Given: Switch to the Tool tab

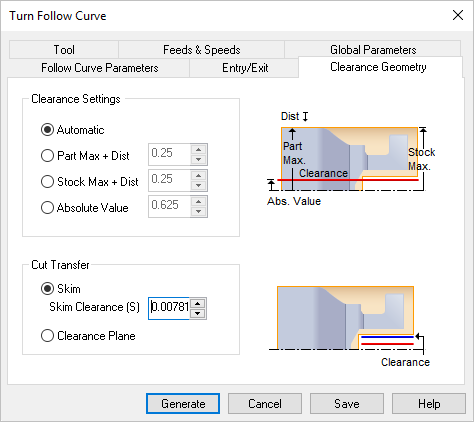Looking at the screenshot, I should click(64, 50).
